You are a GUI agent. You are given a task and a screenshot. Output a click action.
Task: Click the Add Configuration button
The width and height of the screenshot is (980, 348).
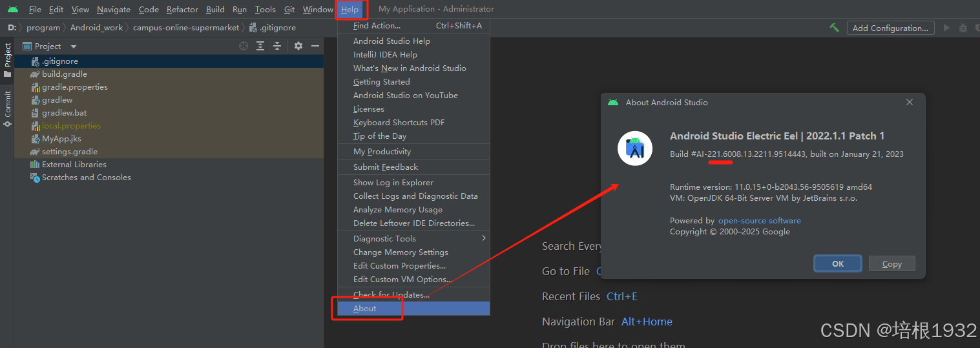pos(890,28)
